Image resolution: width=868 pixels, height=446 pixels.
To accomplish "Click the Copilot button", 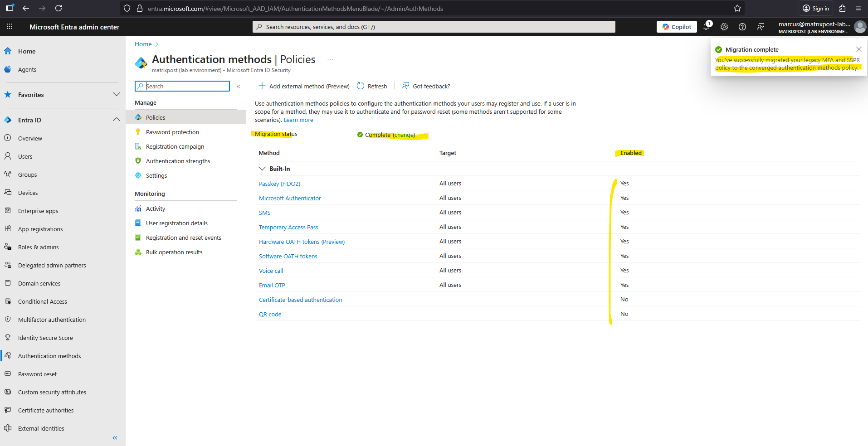I will click(677, 27).
